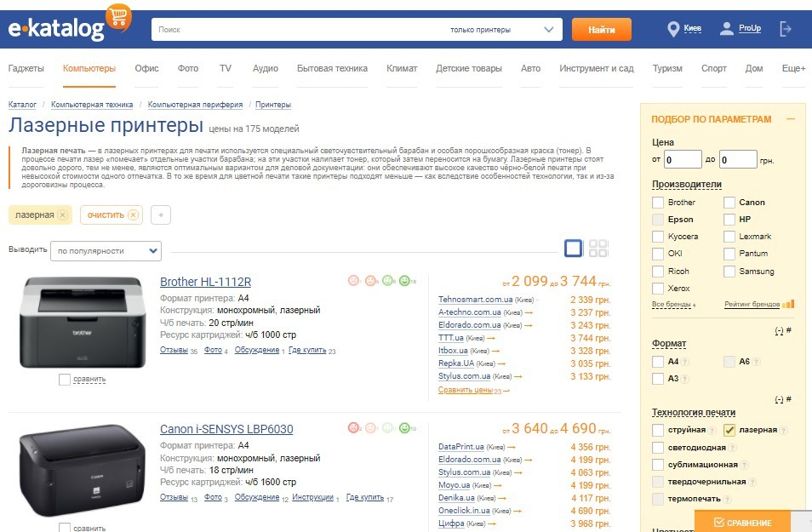Check the HP manufacturer box
Viewport: 812px width, 532px height.
click(x=729, y=219)
